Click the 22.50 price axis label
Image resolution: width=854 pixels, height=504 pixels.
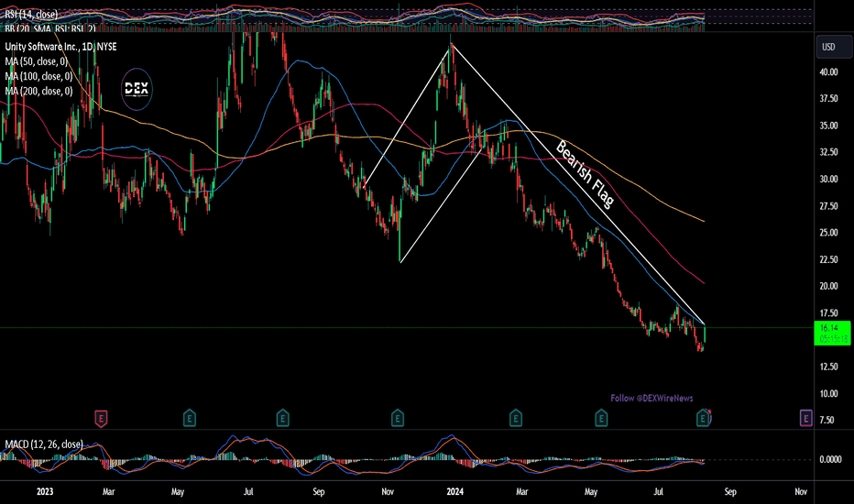point(828,259)
